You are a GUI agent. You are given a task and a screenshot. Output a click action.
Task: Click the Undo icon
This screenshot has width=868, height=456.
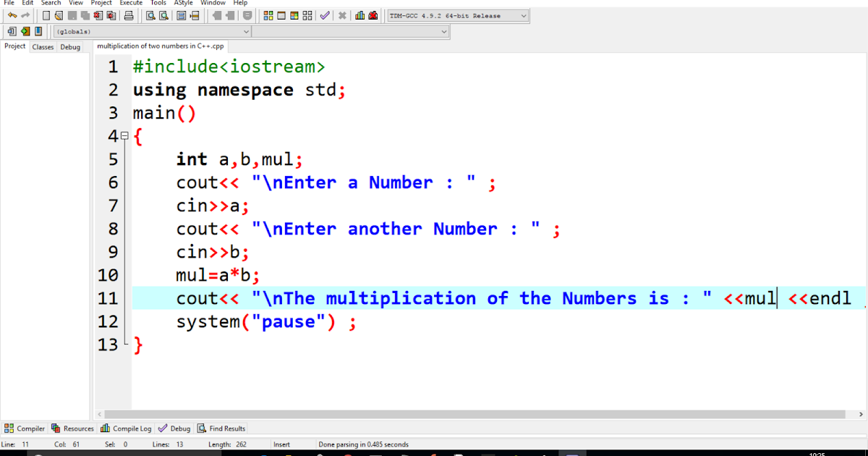(x=12, y=15)
